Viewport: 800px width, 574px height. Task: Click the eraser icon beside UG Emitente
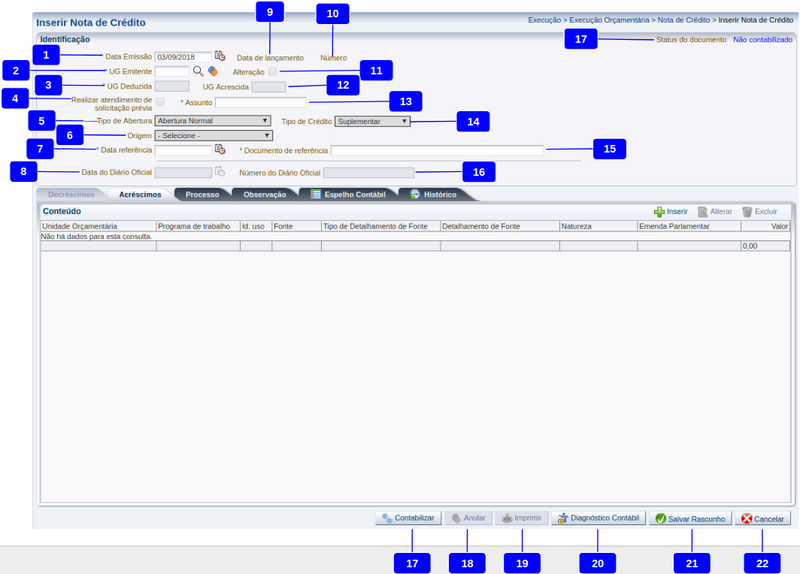click(x=212, y=72)
